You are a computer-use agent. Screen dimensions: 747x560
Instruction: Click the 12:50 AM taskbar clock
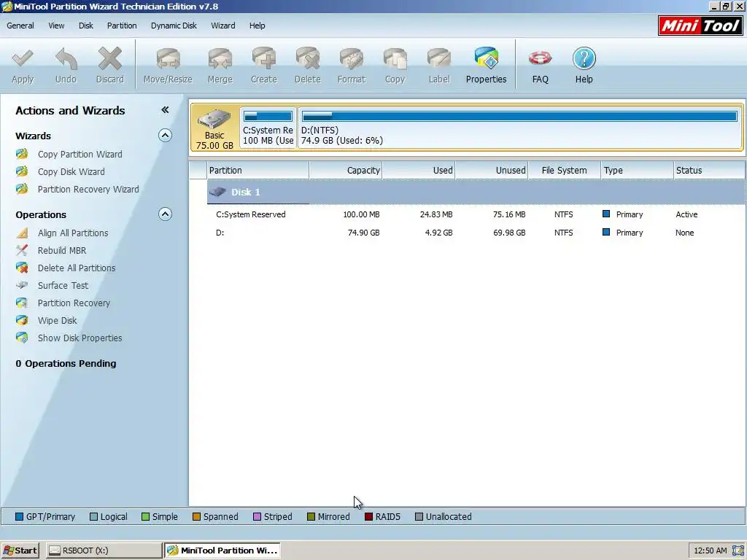tap(711, 551)
